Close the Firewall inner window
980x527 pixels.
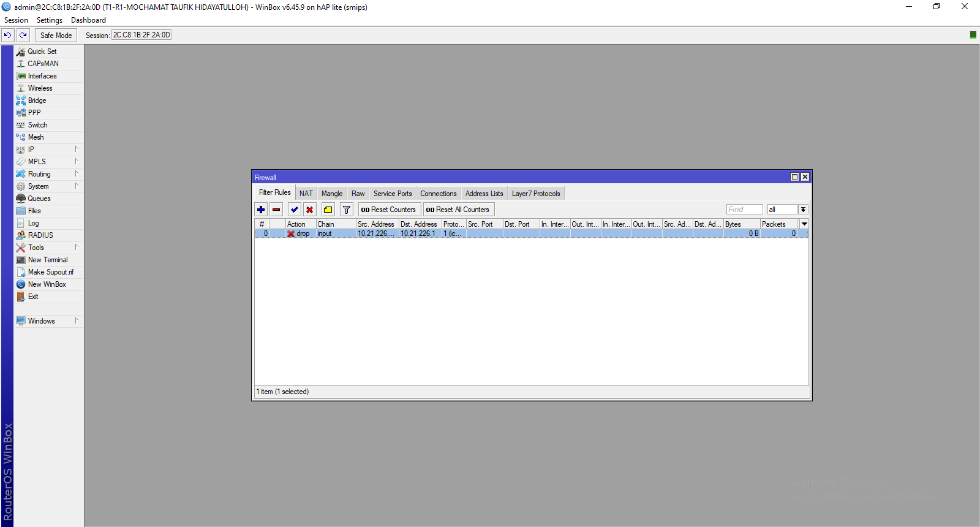[x=805, y=177]
